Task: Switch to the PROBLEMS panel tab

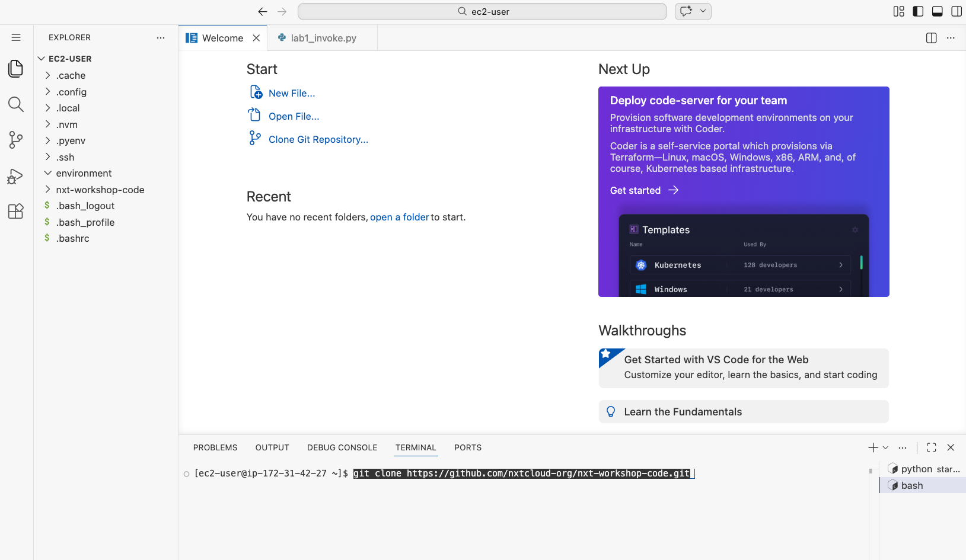Action: (215, 447)
